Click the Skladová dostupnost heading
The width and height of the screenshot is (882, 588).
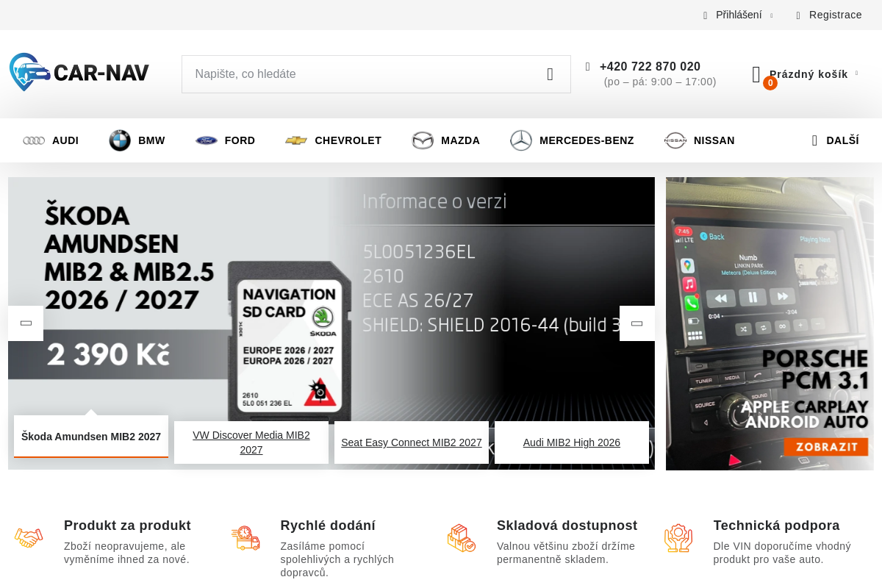pyautogui.click(x=567, y=526)
